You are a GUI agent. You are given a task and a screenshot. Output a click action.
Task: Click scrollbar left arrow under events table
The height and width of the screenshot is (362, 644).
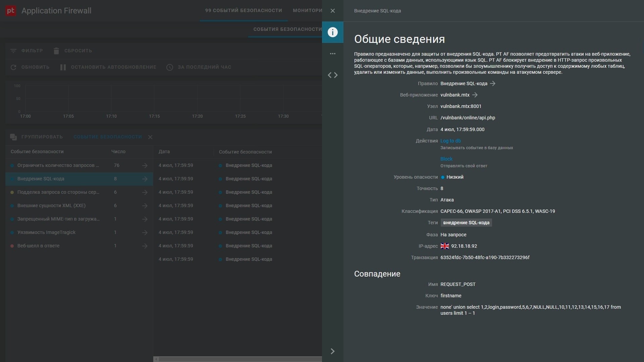pos(156,359)
